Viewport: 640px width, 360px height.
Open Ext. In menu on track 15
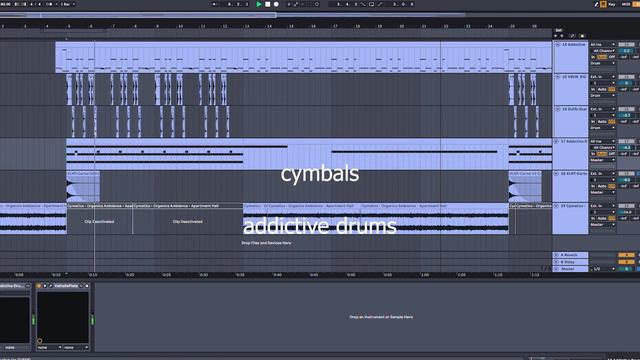(602, 77)
